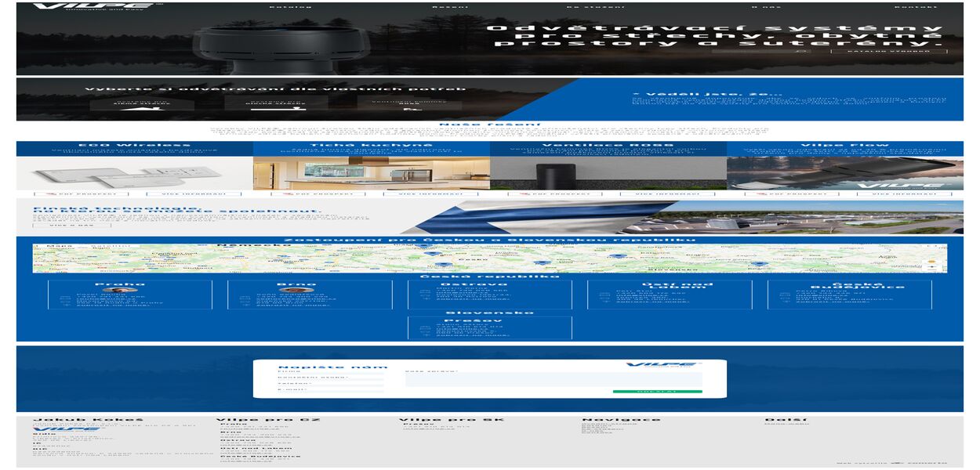Click the Tichá kuchyně card title
The image size is (980, 470).
pyautogui.click(x=372, y=145)
